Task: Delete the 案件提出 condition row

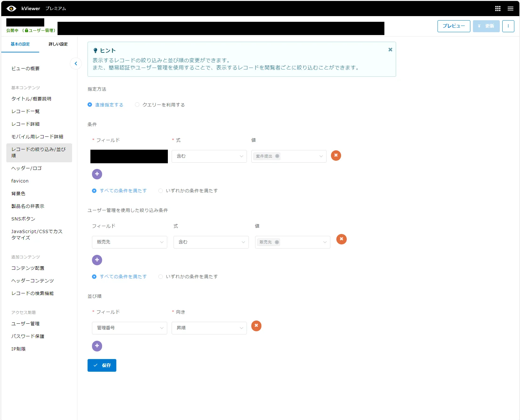Action: (336, 155)
